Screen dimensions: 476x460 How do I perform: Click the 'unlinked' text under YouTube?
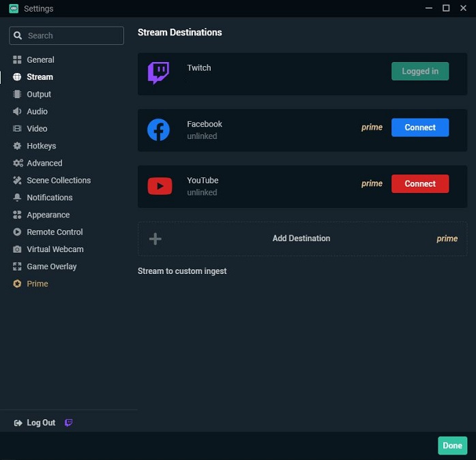click(x=202, y=192)
